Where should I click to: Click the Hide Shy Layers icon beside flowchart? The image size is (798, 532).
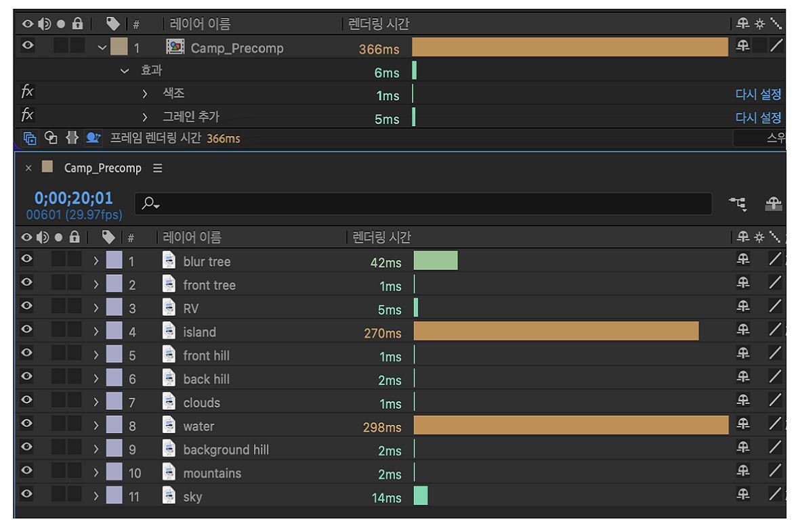point(774,203)
